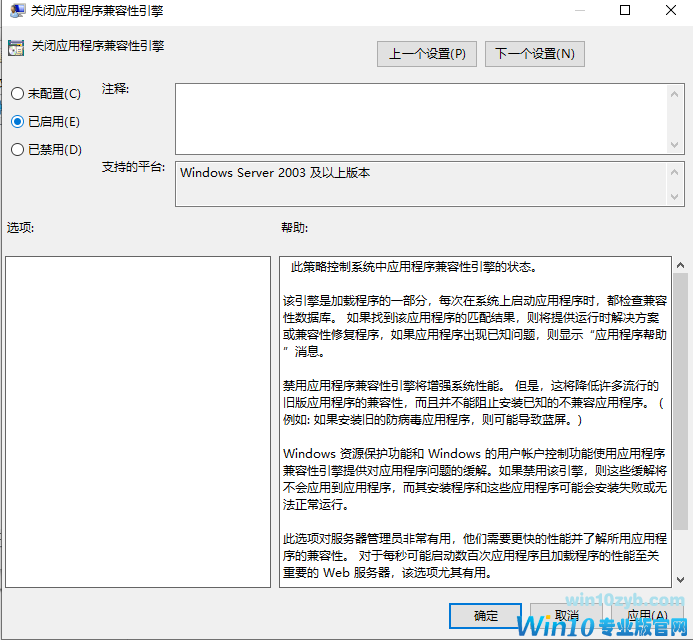The height and width of the screenshot is (640, 693).
Task: Cancel the dialog with 取消
Action: pos(566,615)
